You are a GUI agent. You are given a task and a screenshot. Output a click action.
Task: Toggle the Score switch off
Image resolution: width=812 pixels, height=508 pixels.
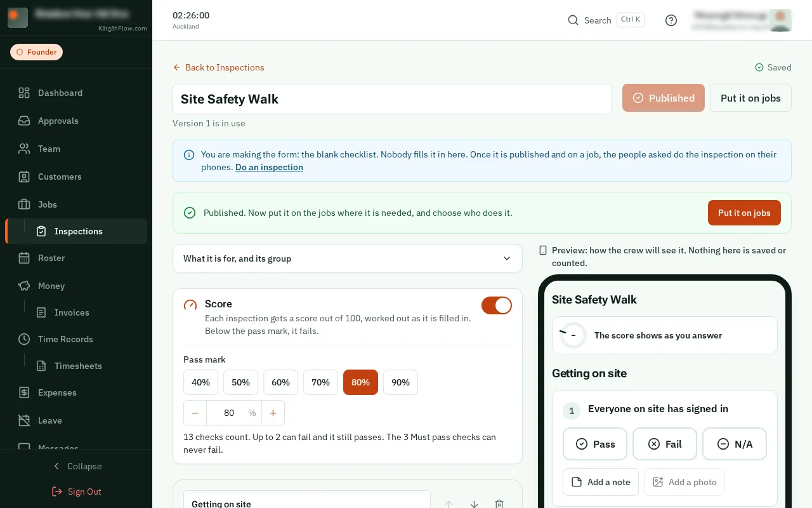[x=497, y=305]
